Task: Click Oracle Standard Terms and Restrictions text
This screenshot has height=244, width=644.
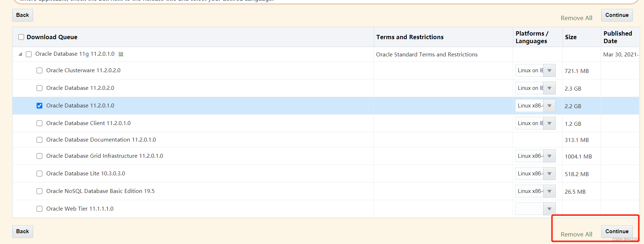Action: click(x=427, y=55)
